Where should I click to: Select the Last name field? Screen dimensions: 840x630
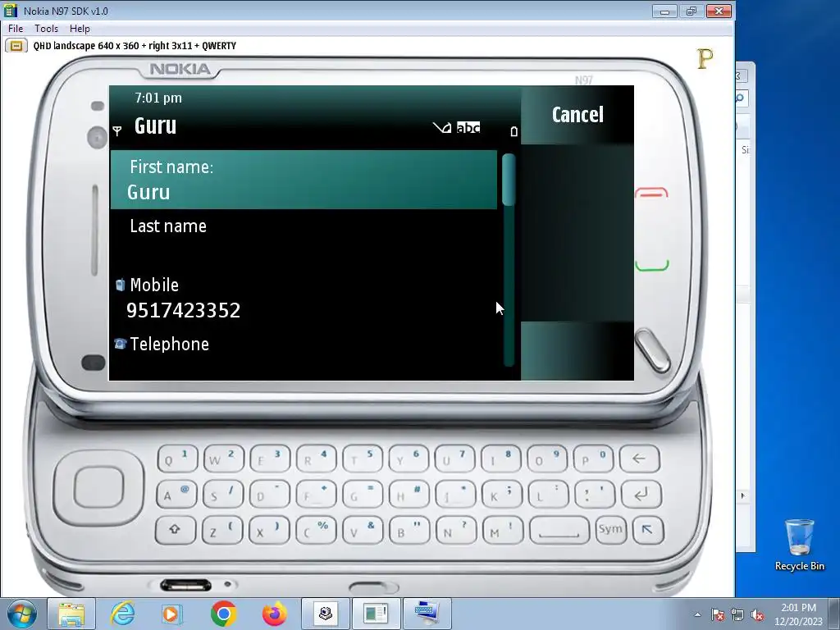tap(304, 239)
